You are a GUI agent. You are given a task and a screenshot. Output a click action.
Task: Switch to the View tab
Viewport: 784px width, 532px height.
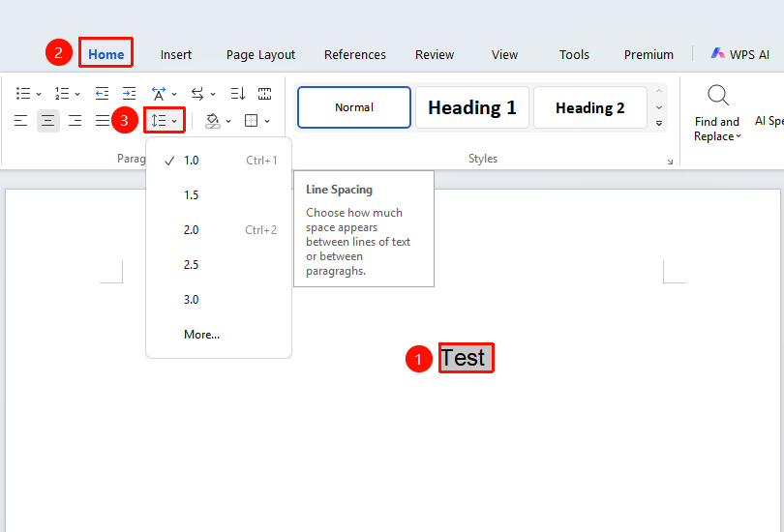tap(504, 54)
